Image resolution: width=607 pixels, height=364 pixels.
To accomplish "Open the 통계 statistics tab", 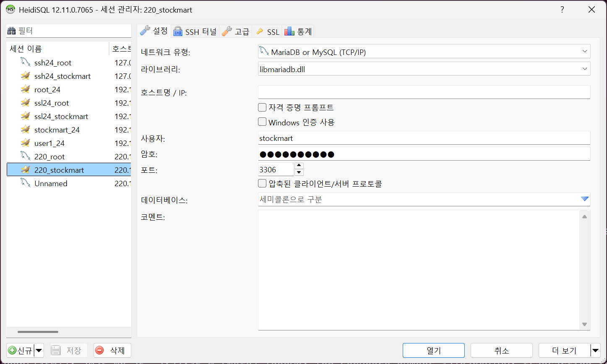I will pos(298,31).
